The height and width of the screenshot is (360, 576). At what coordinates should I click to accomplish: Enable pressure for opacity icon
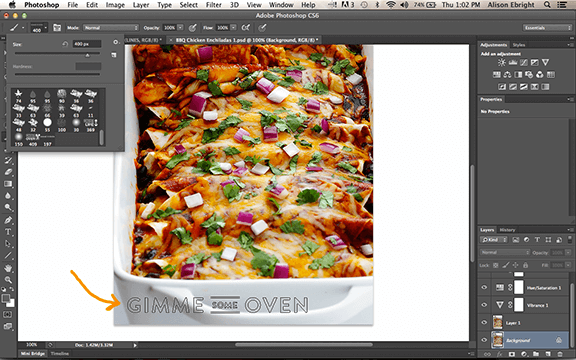tap(192, 28)
